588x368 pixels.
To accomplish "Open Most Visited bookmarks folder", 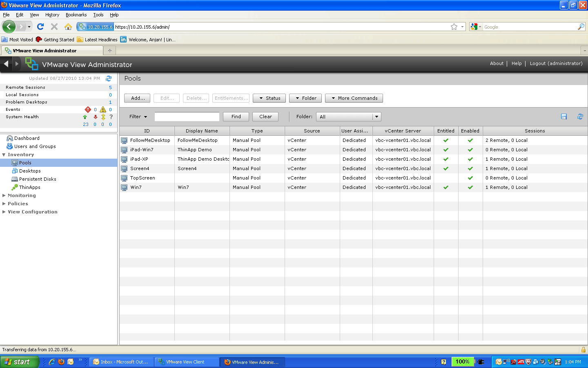I will [17, 40].
